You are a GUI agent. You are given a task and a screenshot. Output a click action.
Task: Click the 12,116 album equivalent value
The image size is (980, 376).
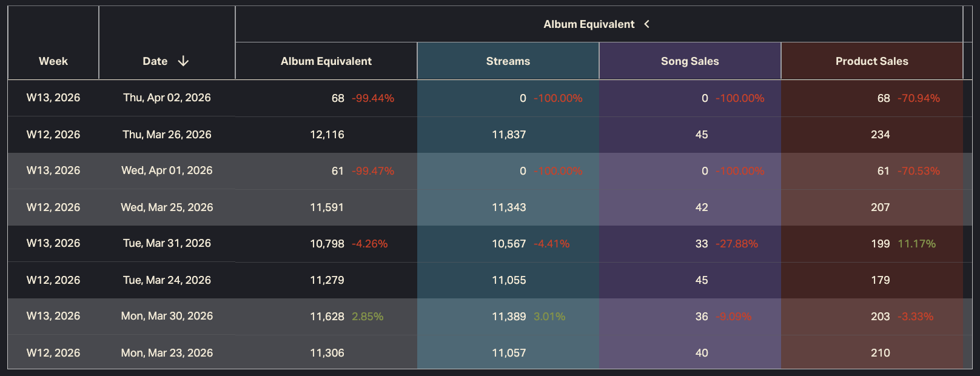tap(327, 135)
